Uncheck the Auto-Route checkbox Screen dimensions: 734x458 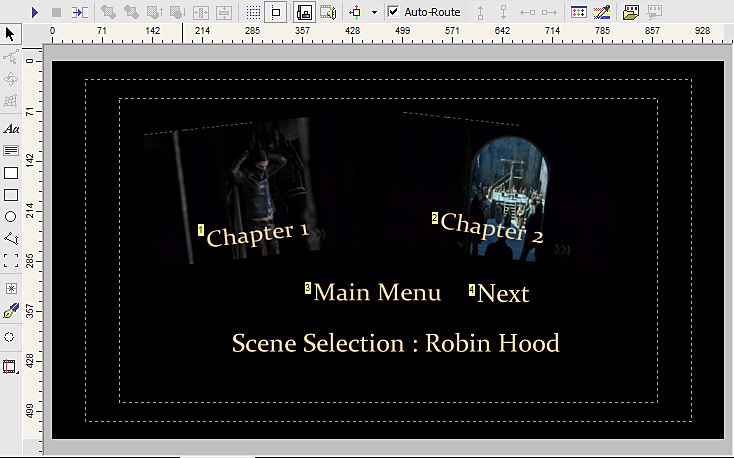click(393, 12)
